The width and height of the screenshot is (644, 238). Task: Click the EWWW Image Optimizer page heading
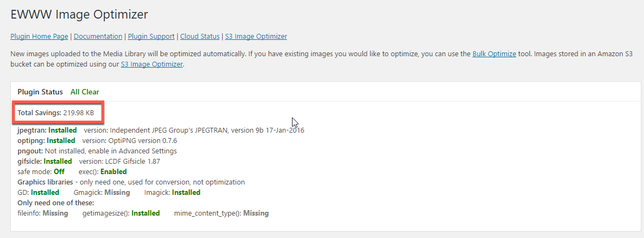pyautogui.click(x=79, y=14)
